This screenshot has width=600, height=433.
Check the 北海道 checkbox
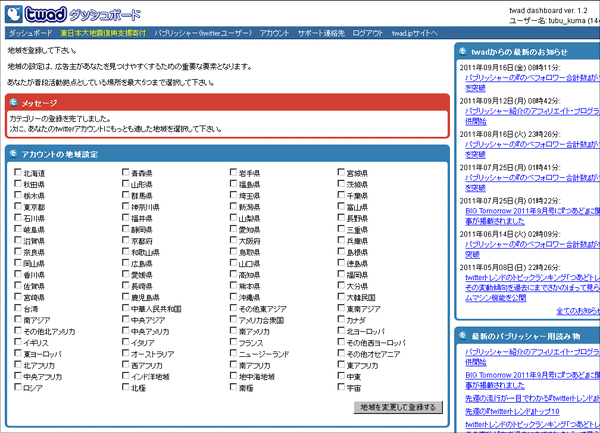18,172
